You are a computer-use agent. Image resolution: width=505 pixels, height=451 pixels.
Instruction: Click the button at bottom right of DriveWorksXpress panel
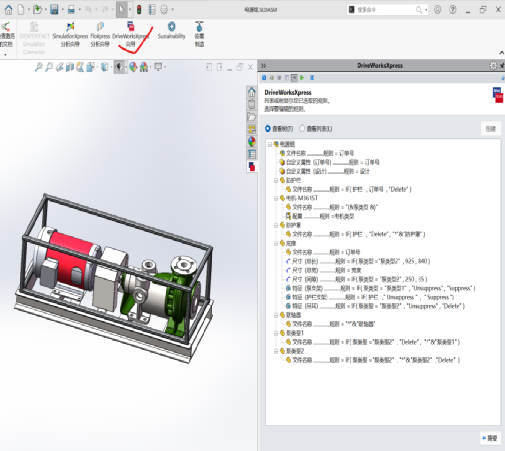tap(490, 438)
